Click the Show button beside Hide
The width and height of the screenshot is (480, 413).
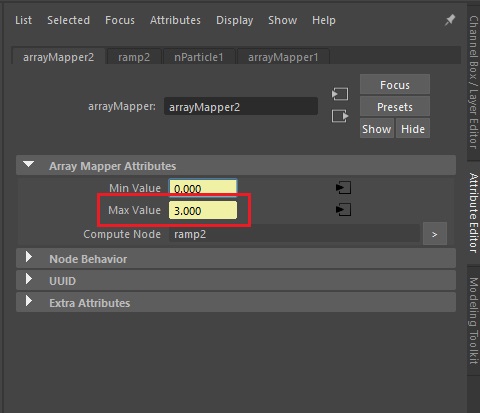point(377,129)
